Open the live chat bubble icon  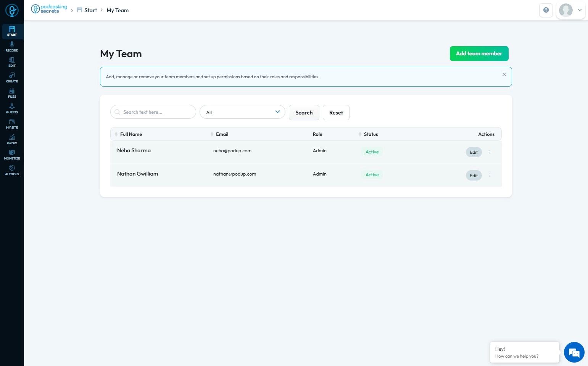click(x=574, y=352)
